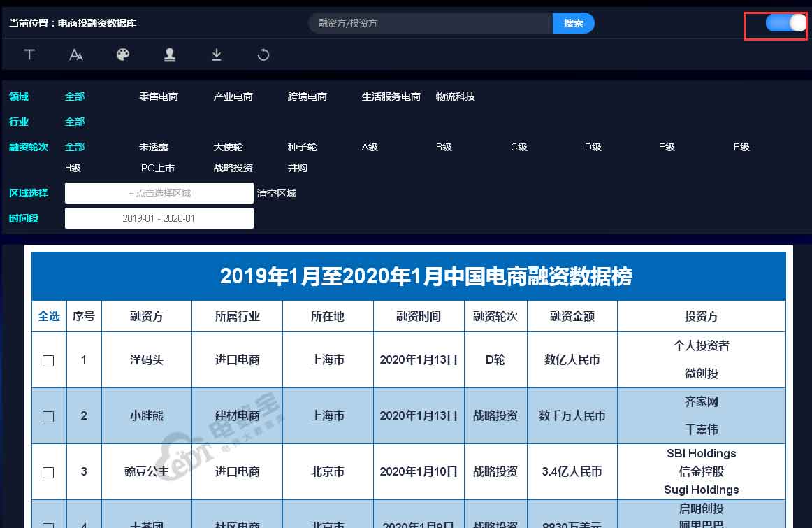Filter rounds by 种子轮
Image resolution: width=812 pixels, height=528 pixels.
click(303, 147)
